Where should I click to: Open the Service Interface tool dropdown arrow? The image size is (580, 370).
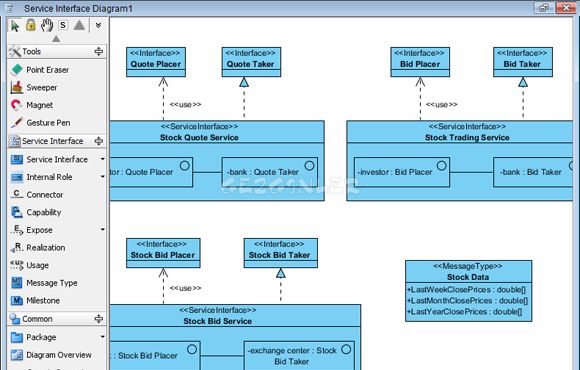click(x=102, y=159)
